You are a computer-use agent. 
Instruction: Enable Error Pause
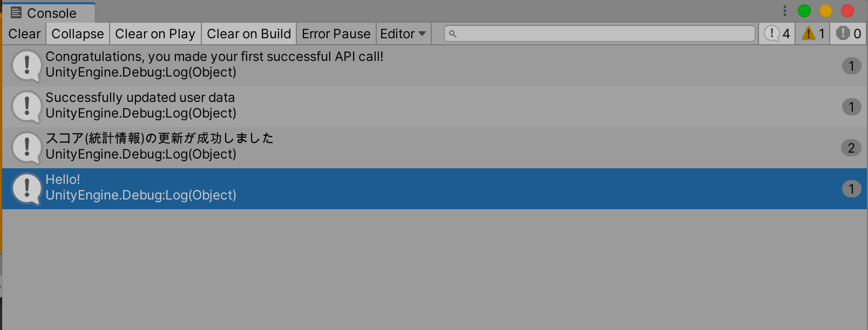pyautogui.click(x=336, y=33)
